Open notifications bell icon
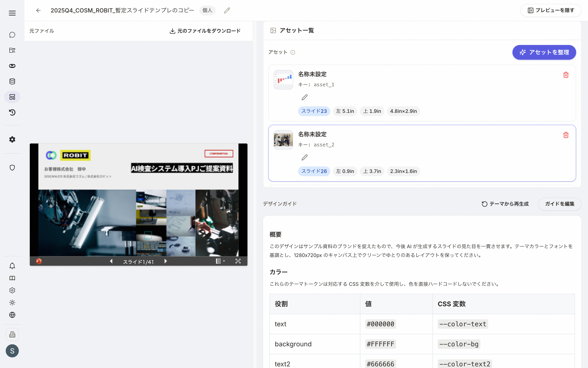This screenshot has width=588, height=368. (x=12, y=266)
